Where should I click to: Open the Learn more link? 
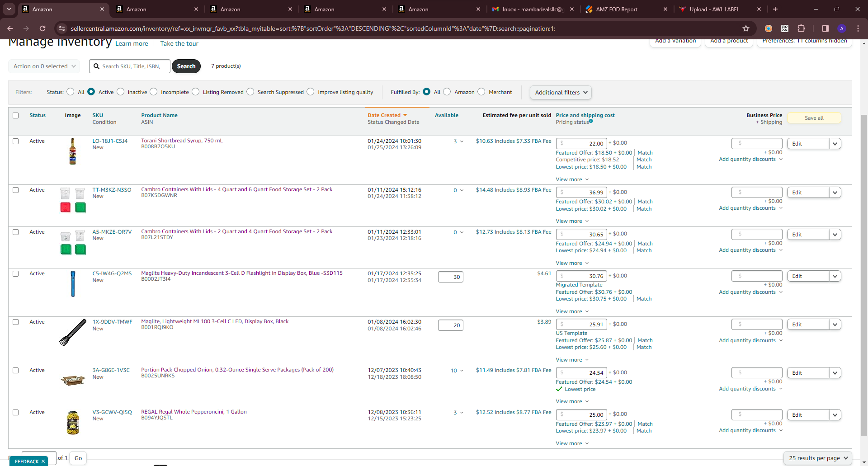coord(132,43)
